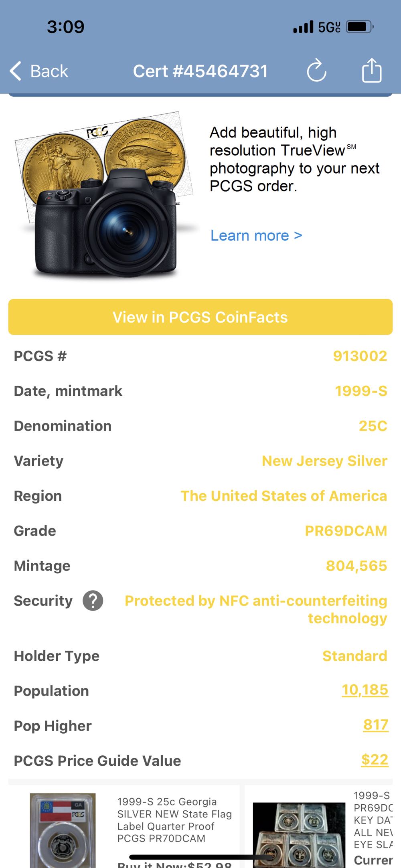Open the Learn more link
The image size is (401, 868).
point(256,235)
